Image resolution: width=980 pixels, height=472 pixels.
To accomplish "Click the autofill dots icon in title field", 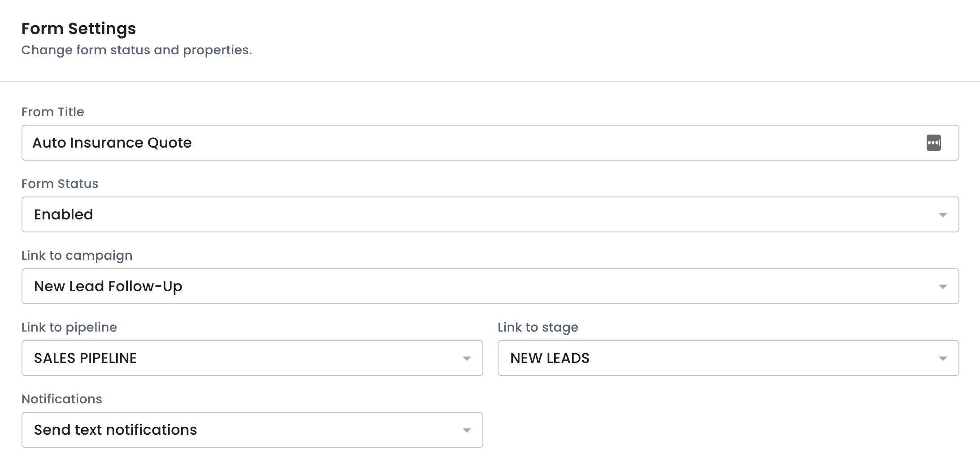I will pos(933,143).
